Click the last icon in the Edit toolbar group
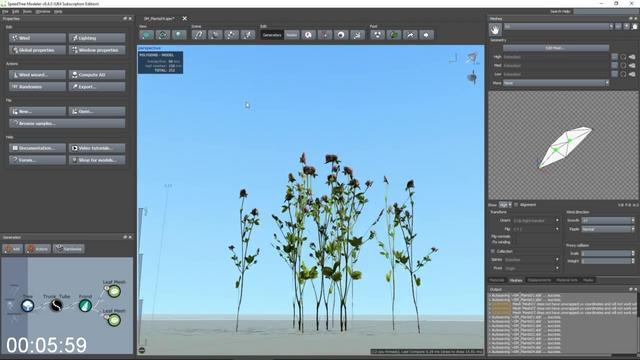 [357, 35]
